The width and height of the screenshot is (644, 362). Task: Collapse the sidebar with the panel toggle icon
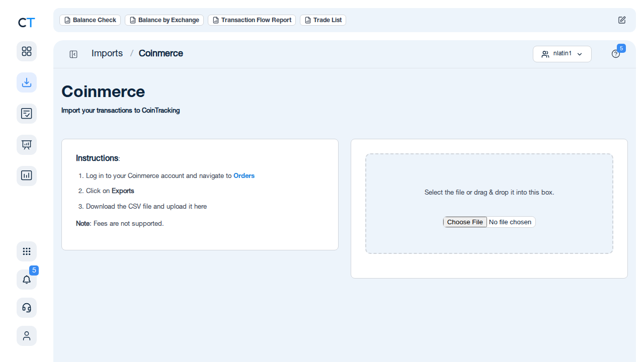click(x=73, y=54)
